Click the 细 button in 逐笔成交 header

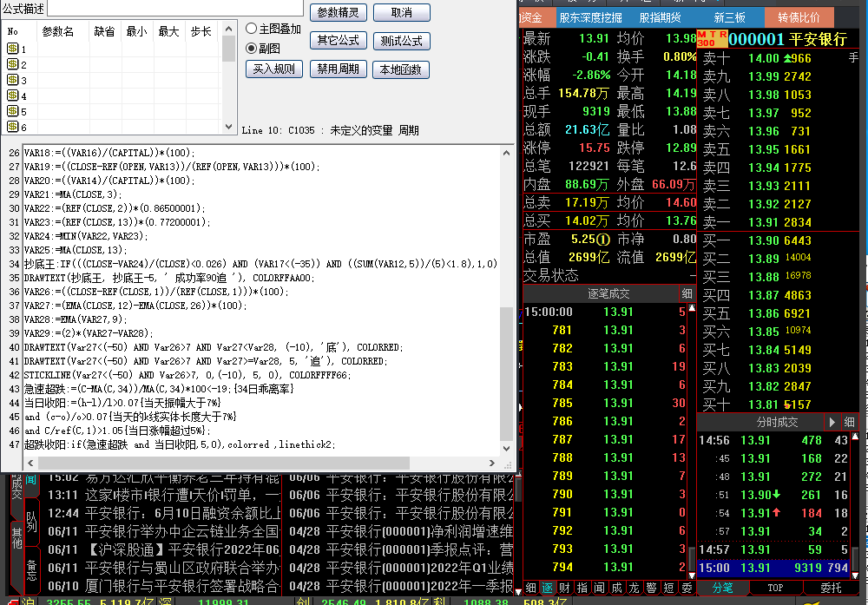pos(687,293)
